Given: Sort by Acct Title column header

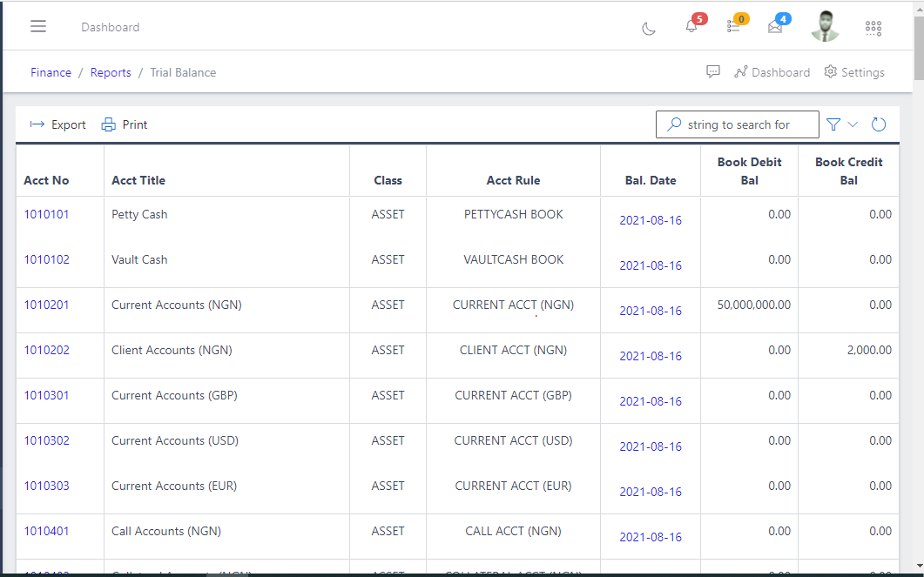Looking at the screenshot, I should pos(138,180).
